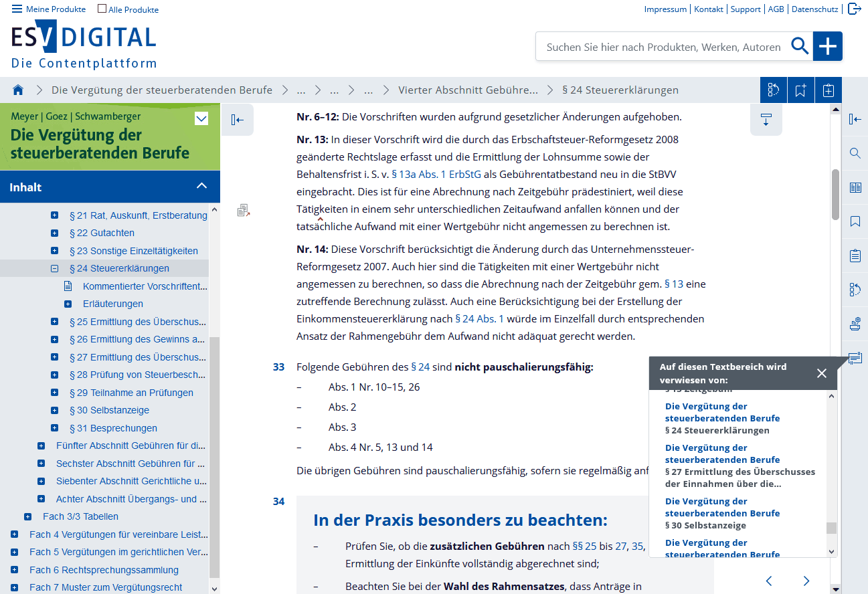868x594 pixels.
Task: Expand § 21 Rat, Auskunft, Erstberatung node
Action: [54, 215]
